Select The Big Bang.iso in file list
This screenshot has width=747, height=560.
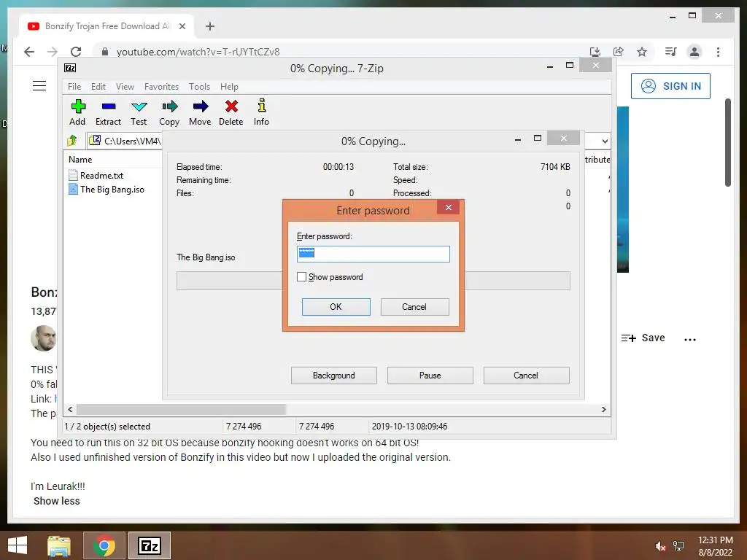(112, 189)
